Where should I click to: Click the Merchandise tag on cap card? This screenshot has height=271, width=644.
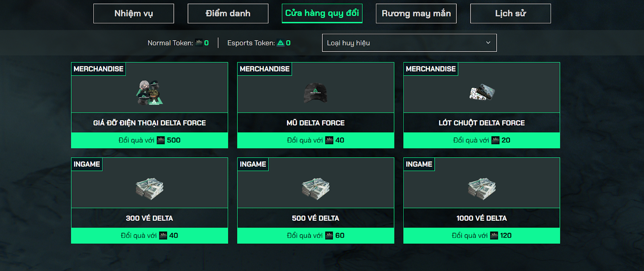coord(265,69)
